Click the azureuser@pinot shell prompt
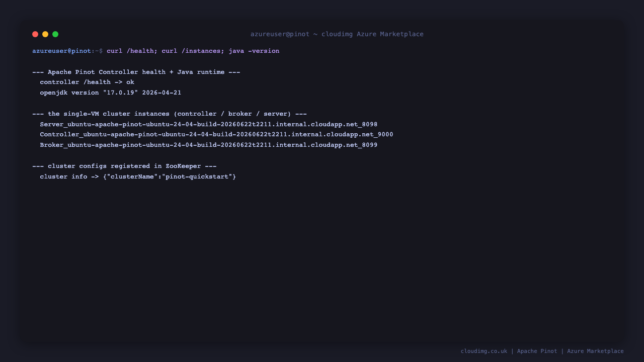 point(62,51)
